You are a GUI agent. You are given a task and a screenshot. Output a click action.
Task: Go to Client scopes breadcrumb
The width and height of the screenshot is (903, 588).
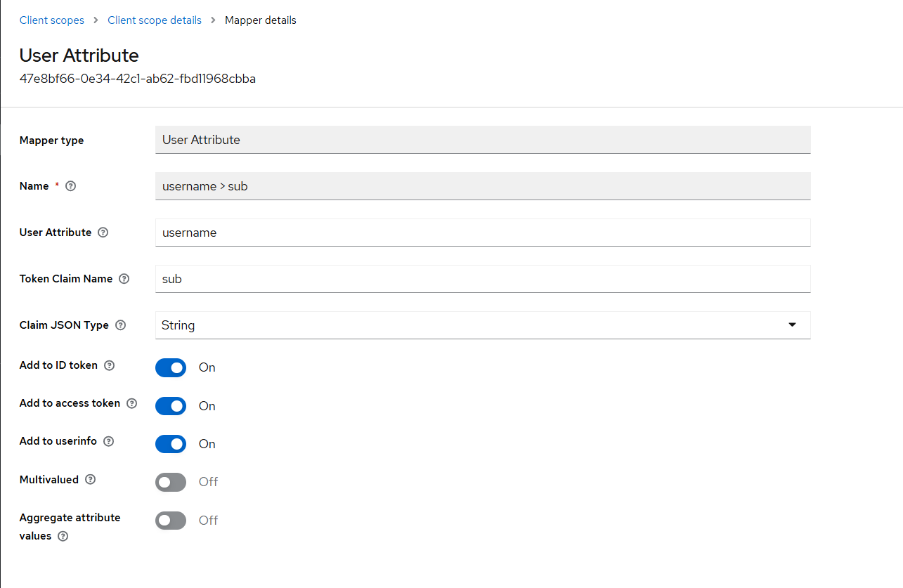[x=51, y=20]
